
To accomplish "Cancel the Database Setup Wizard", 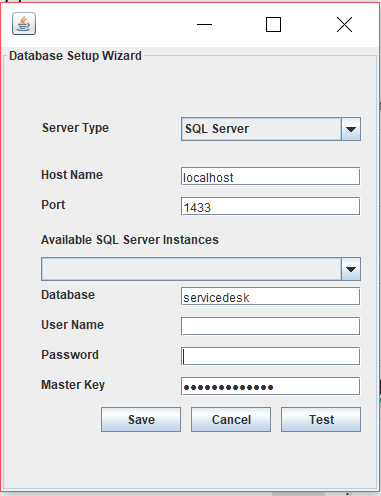I will [x=231, y=419].
